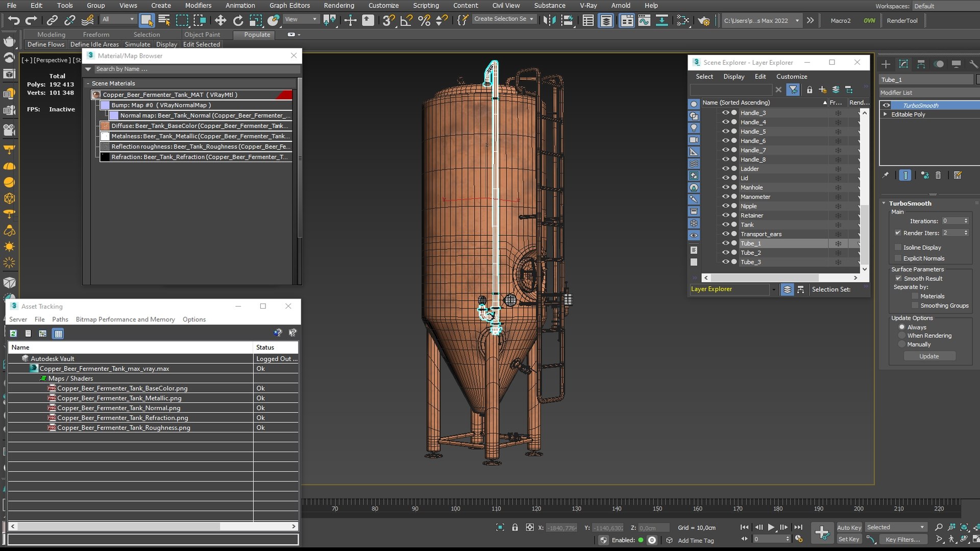Open the Modifiers menu
Image resolution: width=980 pixels, height=551 pixels.
pyautogui.click(x=198, y=6)
